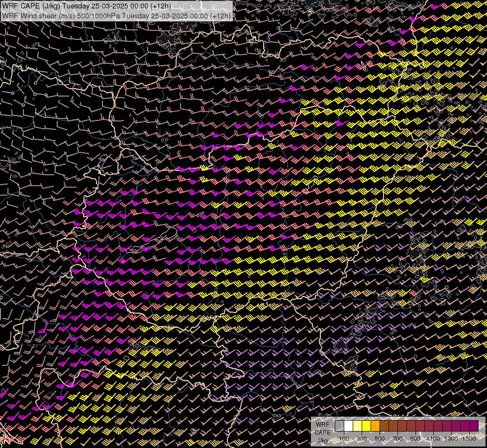Click the '500' legend label

[380, 439]
